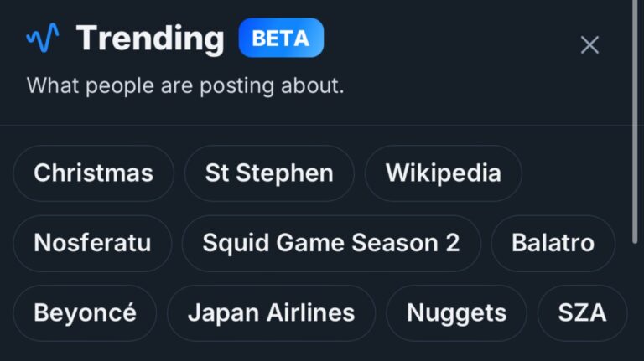
Task: View the SZA trending topic
Action: pos(582,313)
